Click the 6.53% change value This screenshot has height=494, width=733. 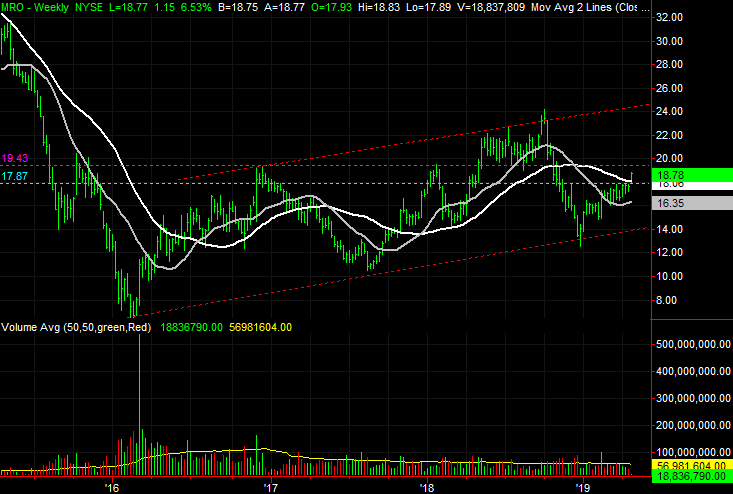pyautogui.click(x=195, y=7)
